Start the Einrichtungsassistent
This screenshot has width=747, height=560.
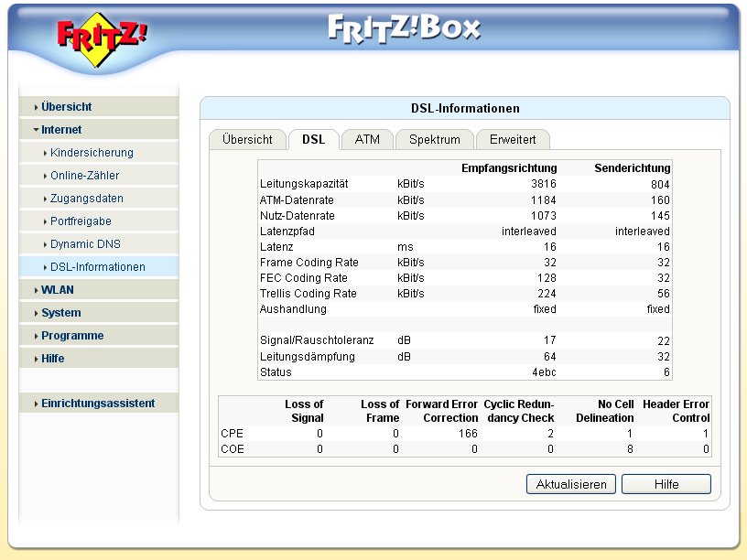(x=98, y=404)
